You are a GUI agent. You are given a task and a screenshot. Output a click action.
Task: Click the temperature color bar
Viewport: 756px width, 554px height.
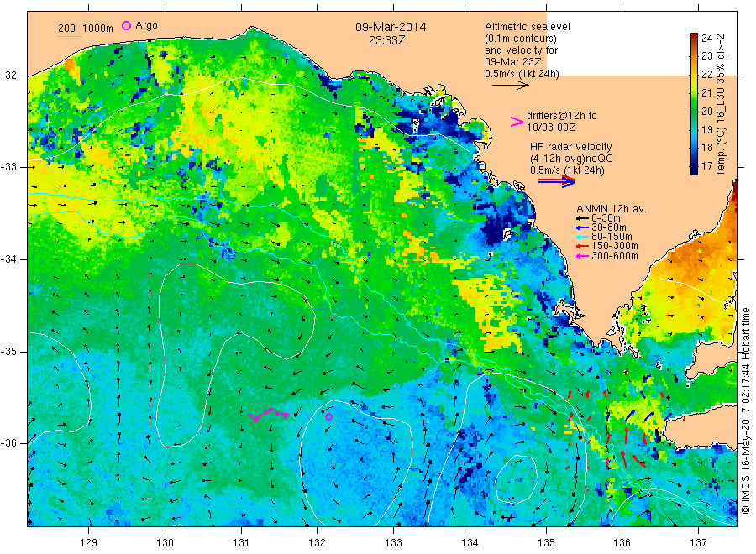click(694, 103)
